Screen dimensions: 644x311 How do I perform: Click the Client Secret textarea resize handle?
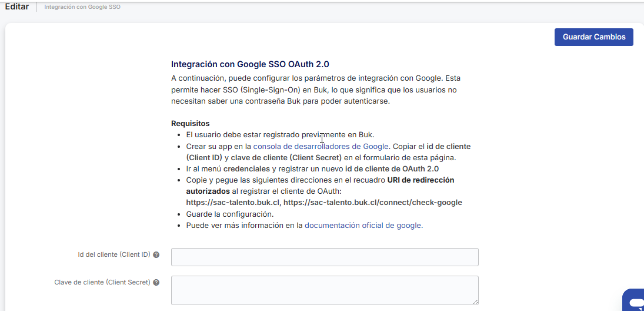(x=475, y=302)
